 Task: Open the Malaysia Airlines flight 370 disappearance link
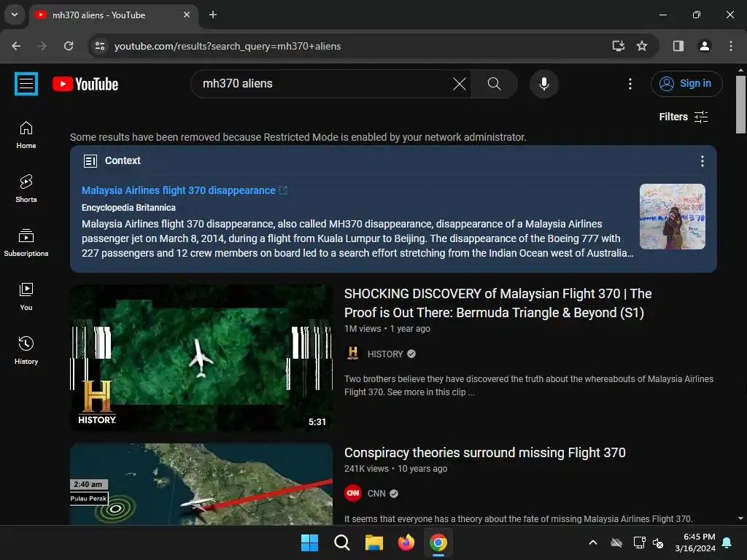(x=179, y=190)
